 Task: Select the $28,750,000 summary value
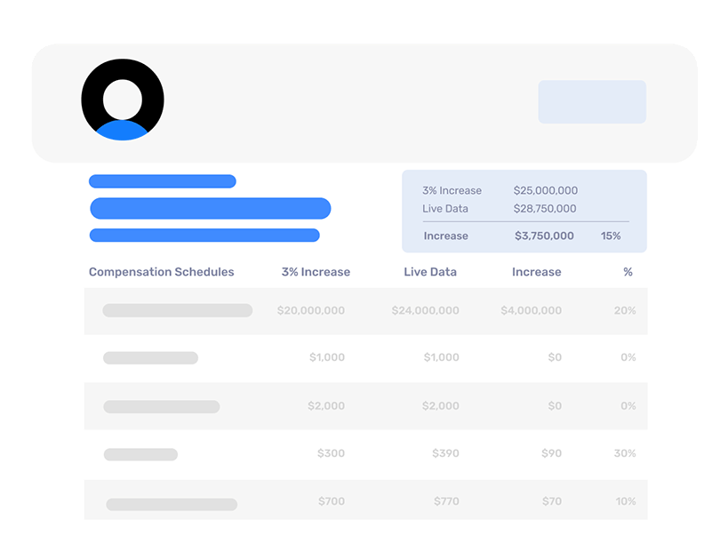[545, 209]
